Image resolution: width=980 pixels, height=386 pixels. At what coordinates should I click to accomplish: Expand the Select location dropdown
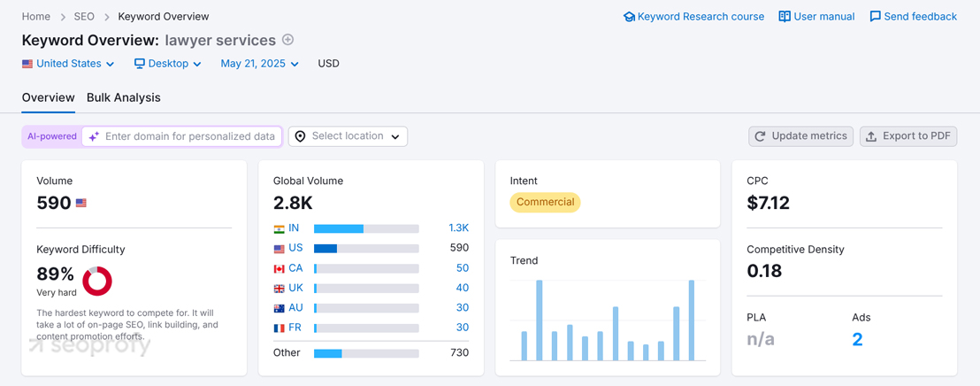pyautogui.click(x=348, y=136)
